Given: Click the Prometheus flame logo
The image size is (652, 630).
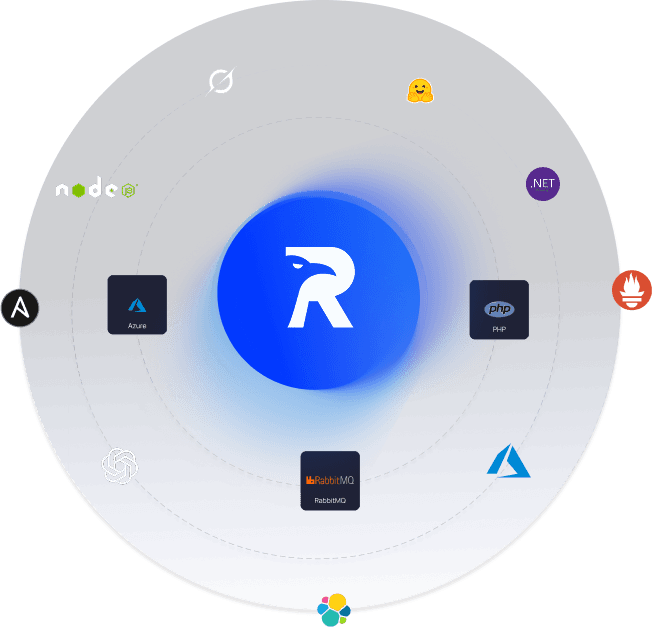Looking at the screenshot, I should coord(632,290).
